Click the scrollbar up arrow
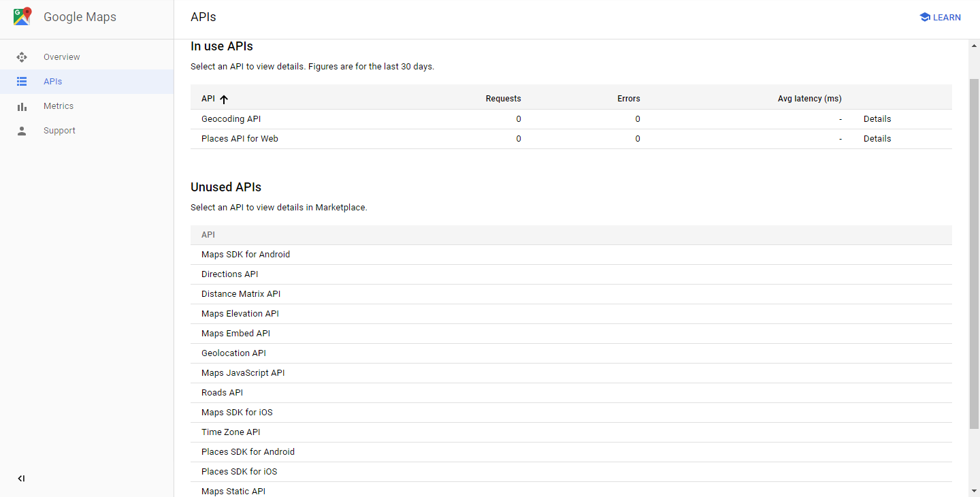The width and height of the screenshot is (980, 497). click(974, 45)
